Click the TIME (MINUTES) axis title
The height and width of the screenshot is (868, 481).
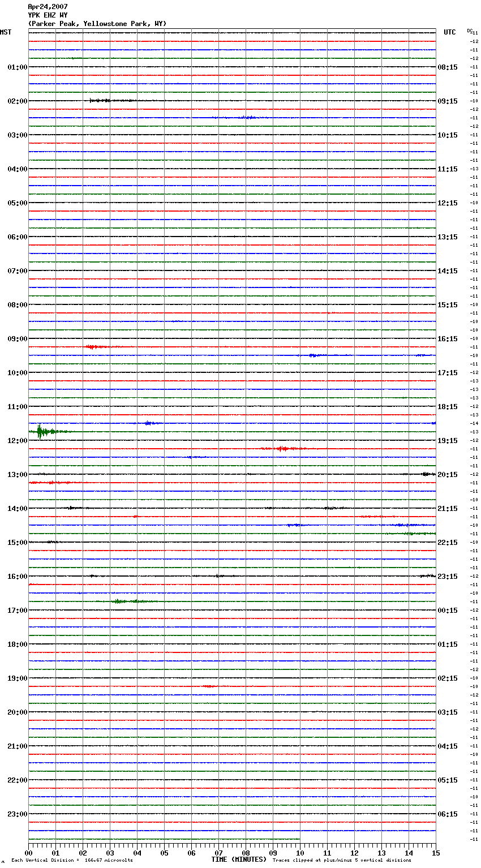[x=239, y=860]
